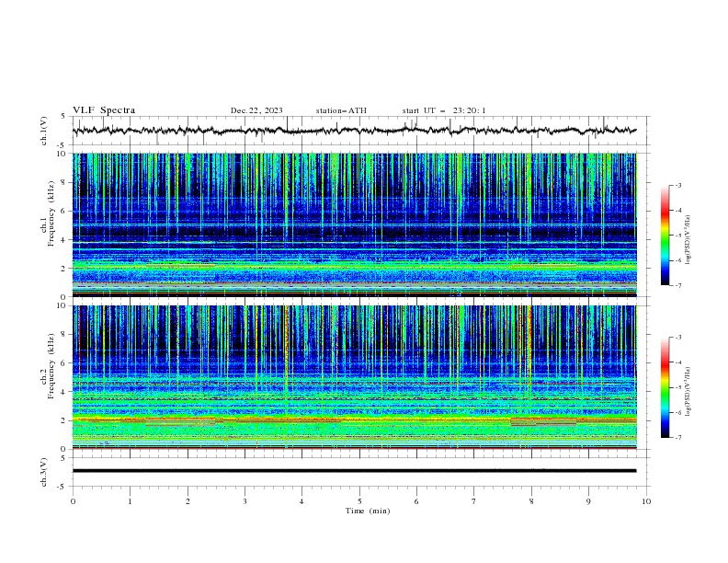The height and width of the screenshot is (563, 728).
Task: Click the log(PSD) label beside ch.1 colorbar
Action: pos(688,240)
